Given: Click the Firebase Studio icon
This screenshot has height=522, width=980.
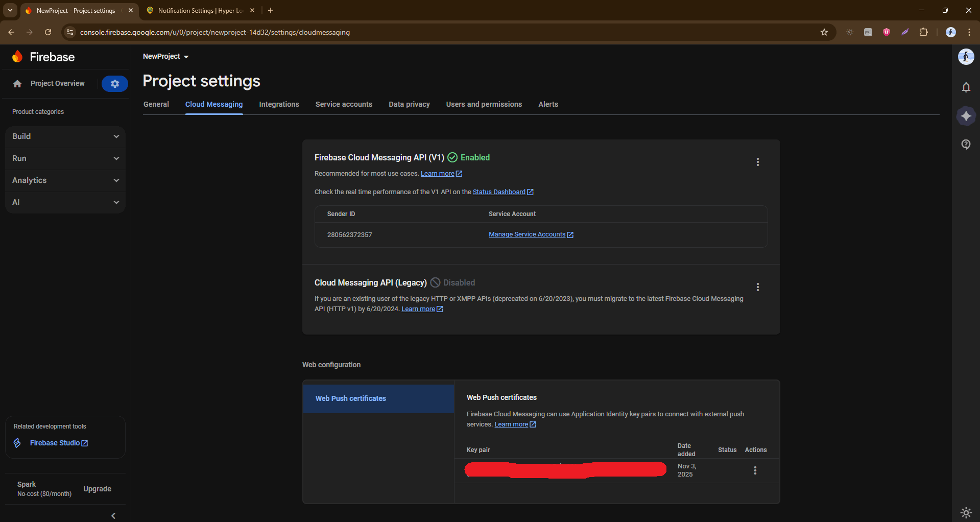Looking at the screenshot, I should (17, 443).
